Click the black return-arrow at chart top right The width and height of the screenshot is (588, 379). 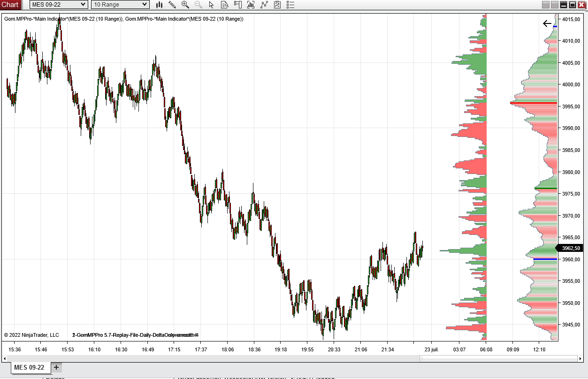pyautogui.click(x=547, y=23)
